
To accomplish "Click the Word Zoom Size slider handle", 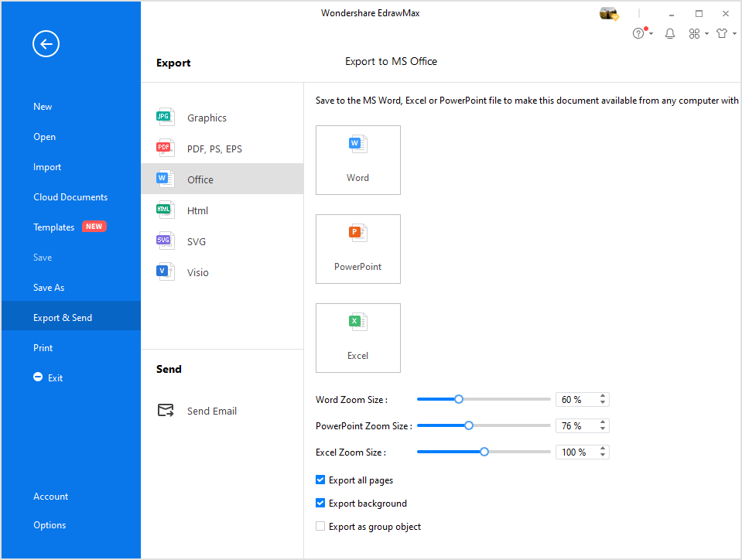I will [459, 399].
